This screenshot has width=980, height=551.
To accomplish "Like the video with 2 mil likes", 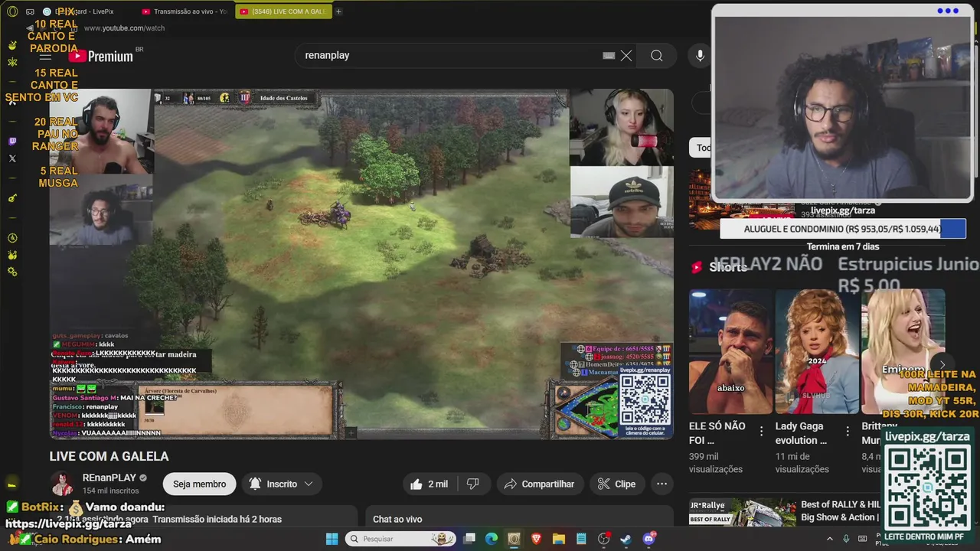I will [x=429, y=484].
